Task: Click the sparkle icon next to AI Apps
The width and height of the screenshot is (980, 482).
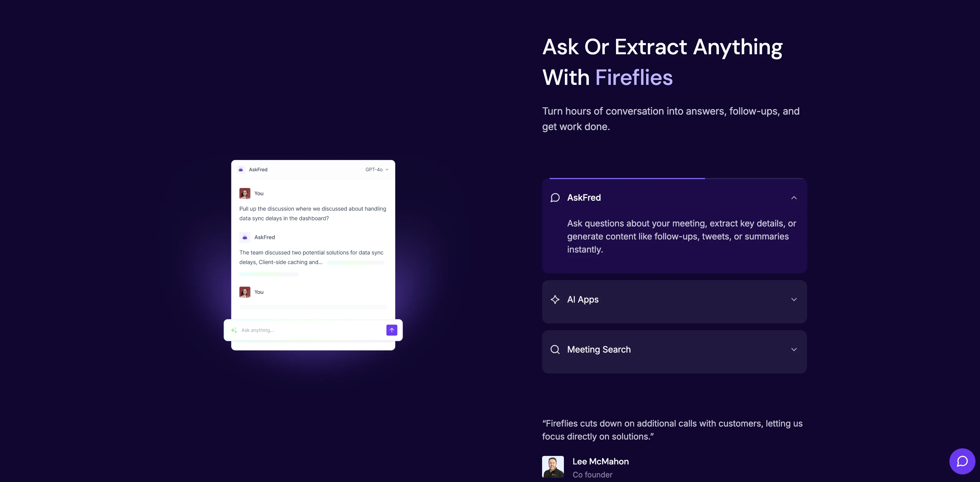Action: pos(555,300)
